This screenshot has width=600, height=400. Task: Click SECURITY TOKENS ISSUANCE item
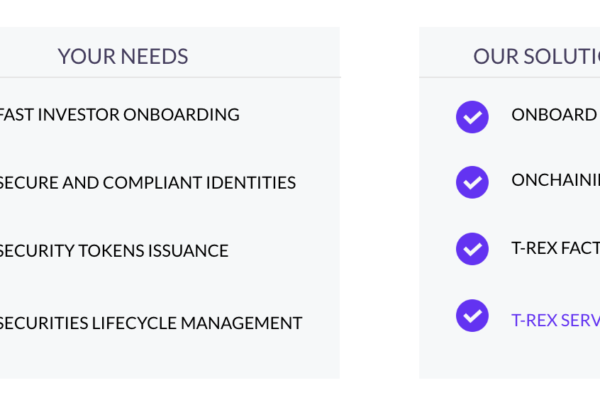pyautogui.click(x=114, y=251)
